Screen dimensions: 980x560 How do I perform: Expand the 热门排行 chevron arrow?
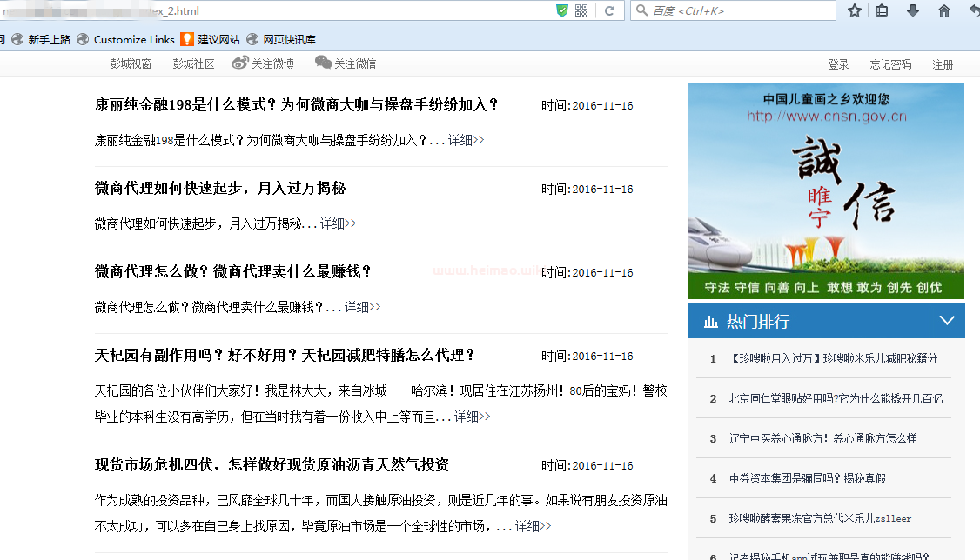[x=947, y=321]
